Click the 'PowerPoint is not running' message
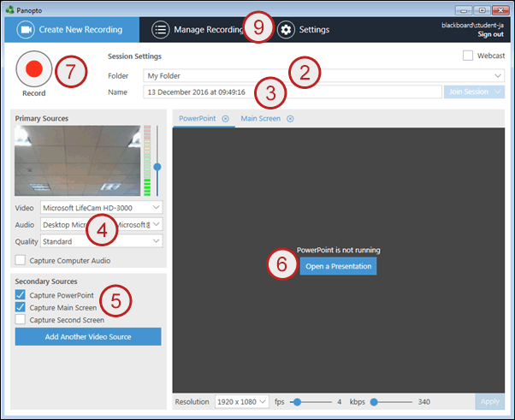This screenshot has width=515, height=420. 338,250
